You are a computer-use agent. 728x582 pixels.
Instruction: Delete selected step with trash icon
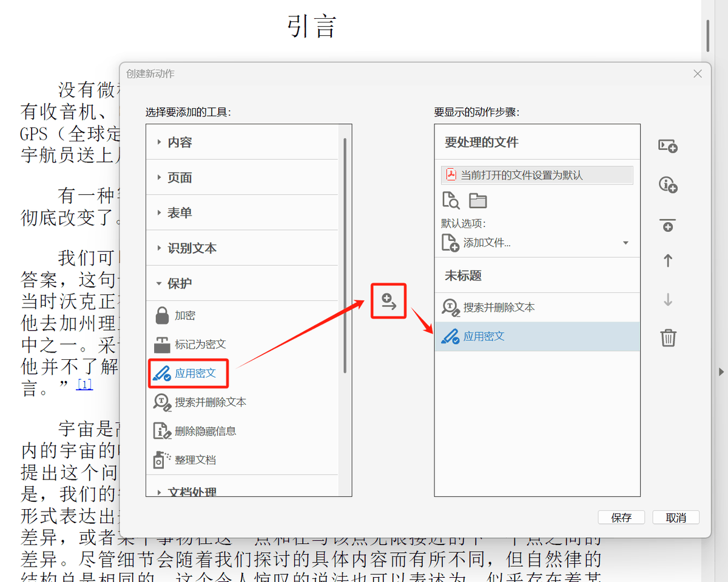tap(668, 337)
